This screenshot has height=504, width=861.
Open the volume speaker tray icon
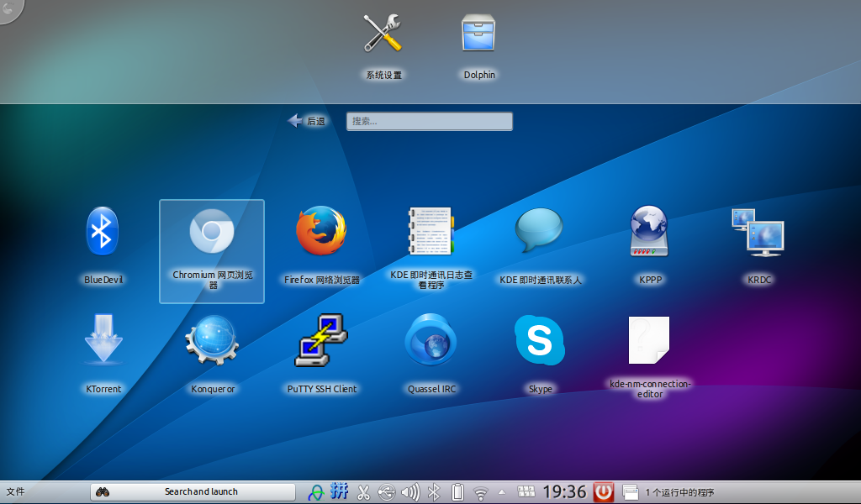410,492
